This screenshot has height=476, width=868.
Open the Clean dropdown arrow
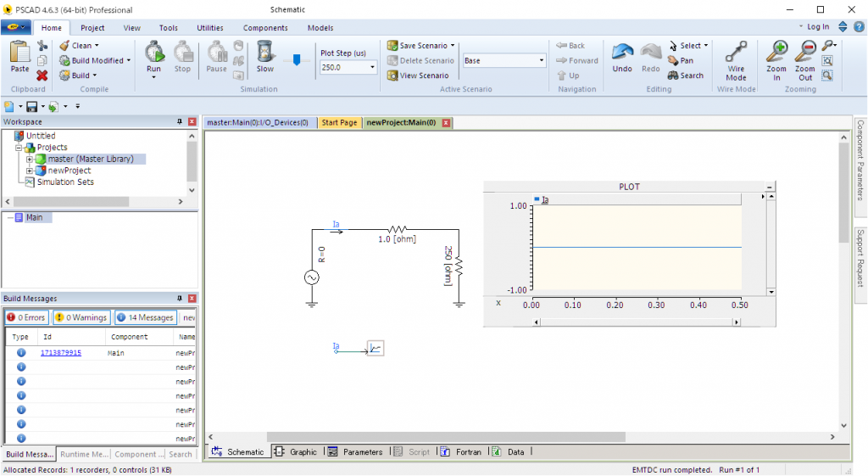[97, 46]
